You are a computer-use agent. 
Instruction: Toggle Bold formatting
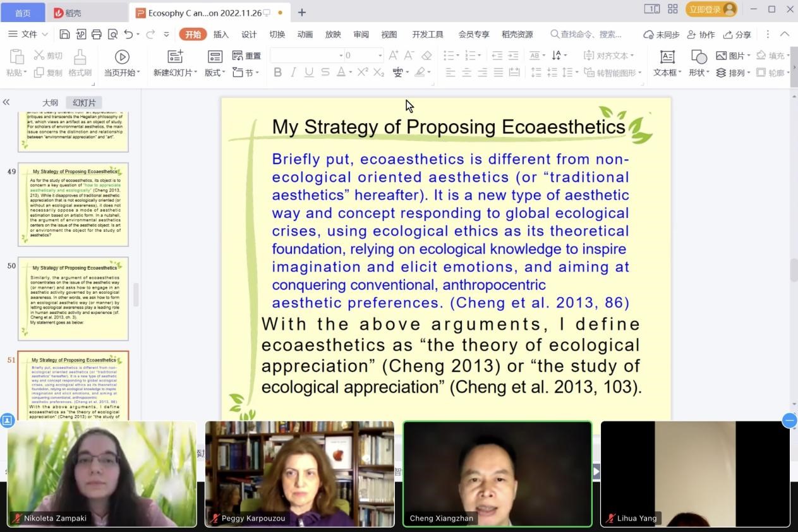(x=277, y=73)
